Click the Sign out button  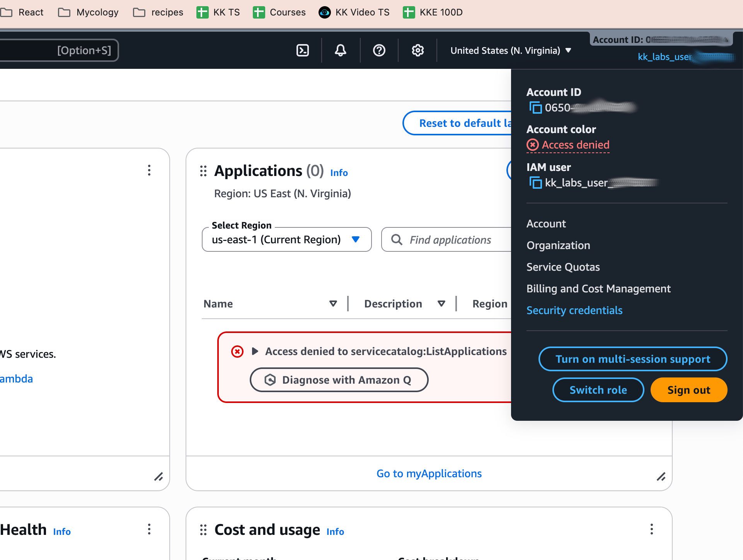click(688, 390)
